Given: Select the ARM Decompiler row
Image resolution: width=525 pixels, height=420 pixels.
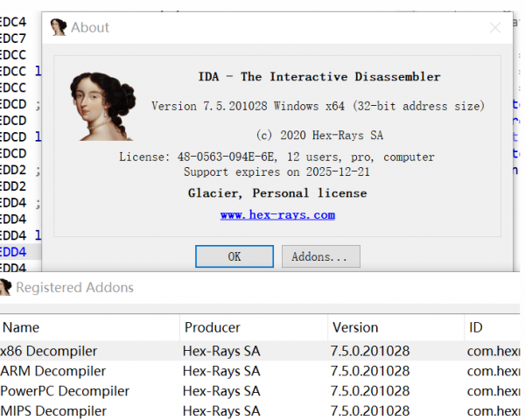Looking at the screenshot, I should click(x=260, y=371).
